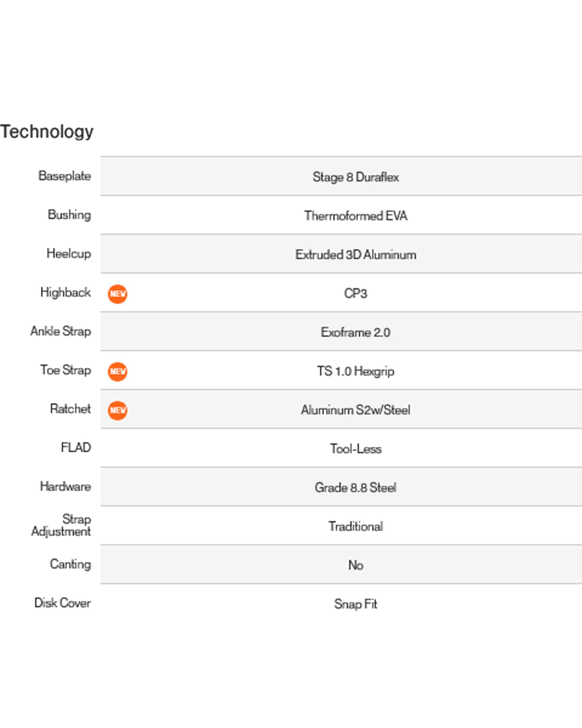
Task: Click the FLAD row label
Action: click(76, 447)
